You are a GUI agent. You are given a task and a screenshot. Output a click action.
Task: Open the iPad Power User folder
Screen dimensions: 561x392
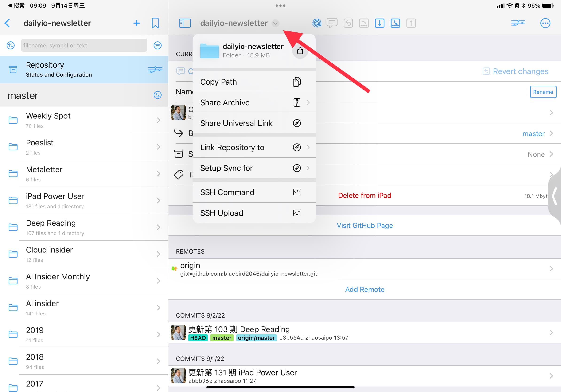coord(84,200)
